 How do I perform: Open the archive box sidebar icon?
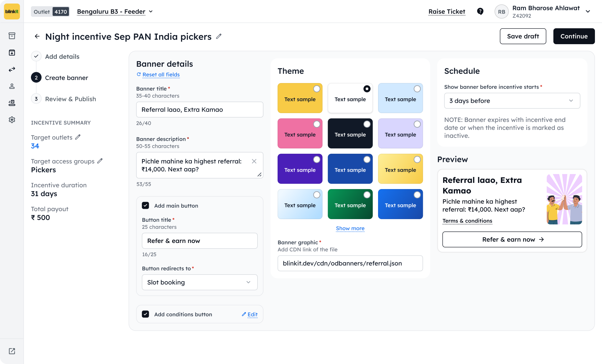point(12,36)
